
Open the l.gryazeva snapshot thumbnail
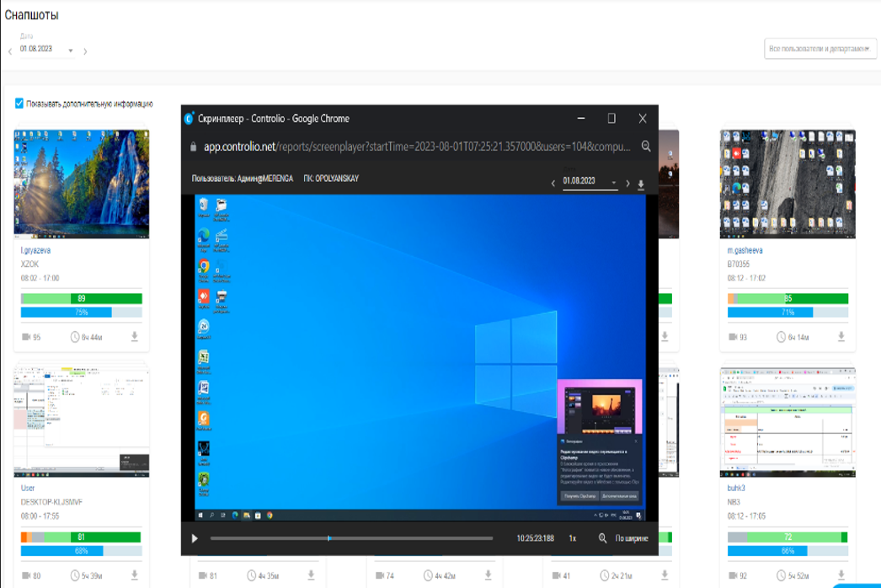(82, 184)
